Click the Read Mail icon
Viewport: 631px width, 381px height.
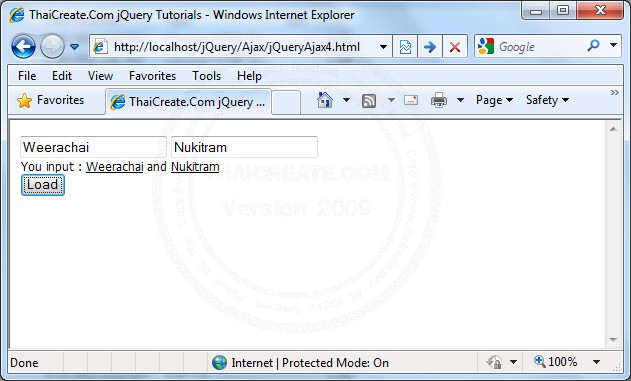coord(411,100)
